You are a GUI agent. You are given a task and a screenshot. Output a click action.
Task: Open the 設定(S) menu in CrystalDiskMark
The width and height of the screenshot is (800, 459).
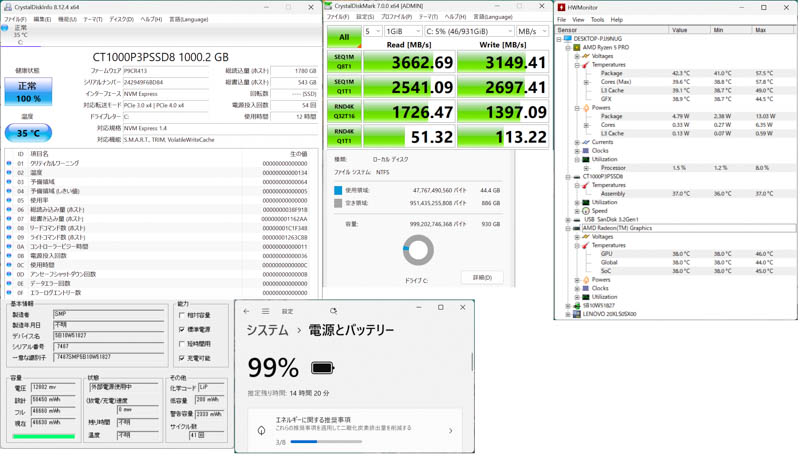click(365, 17)
